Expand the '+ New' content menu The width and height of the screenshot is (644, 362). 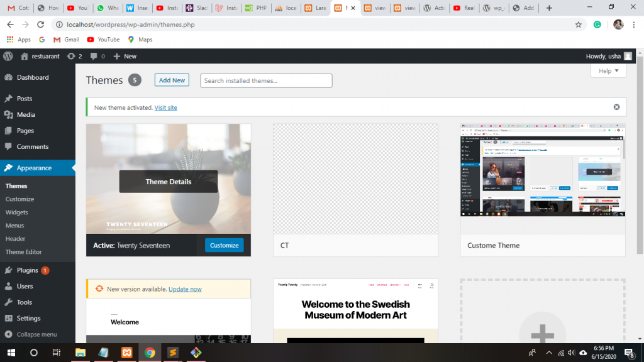pyautogui.click(x=125, y=56)
